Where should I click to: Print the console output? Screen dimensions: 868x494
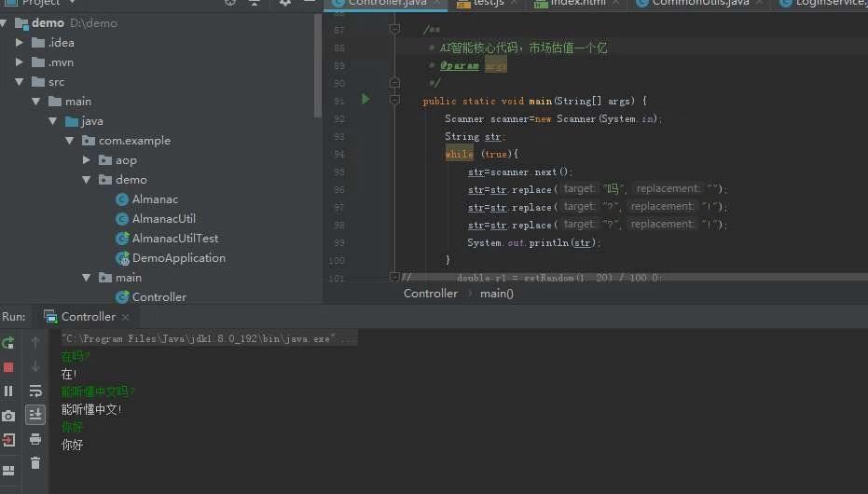[35, 439]
